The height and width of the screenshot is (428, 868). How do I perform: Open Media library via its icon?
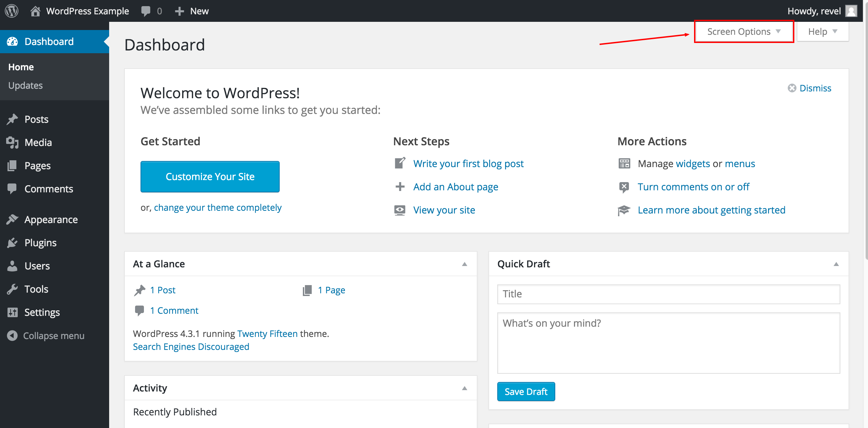12,142
